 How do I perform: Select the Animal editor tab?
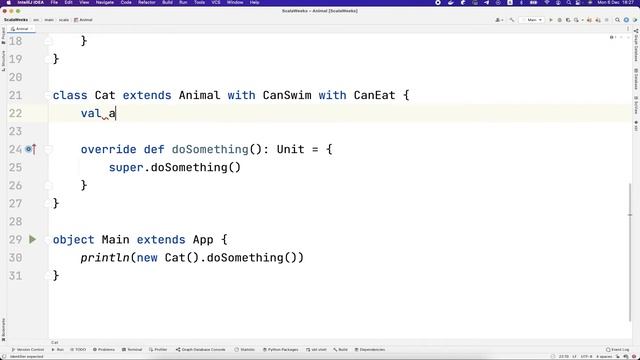22,29
